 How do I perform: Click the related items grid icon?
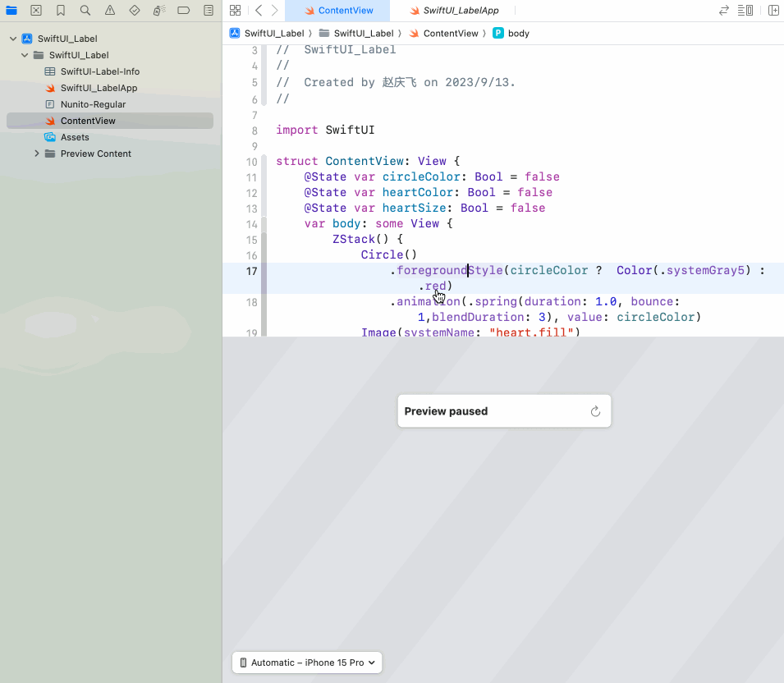tap(236, 11)
